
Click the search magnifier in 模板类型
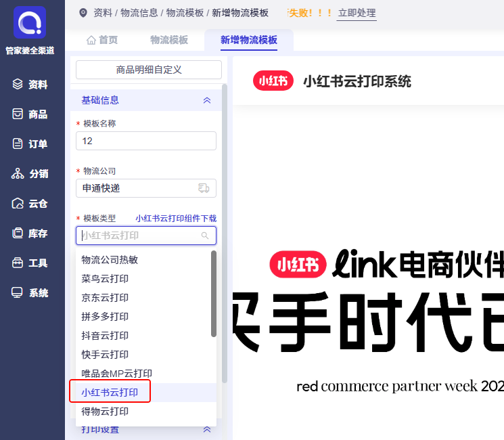click(x=205, y=236)
